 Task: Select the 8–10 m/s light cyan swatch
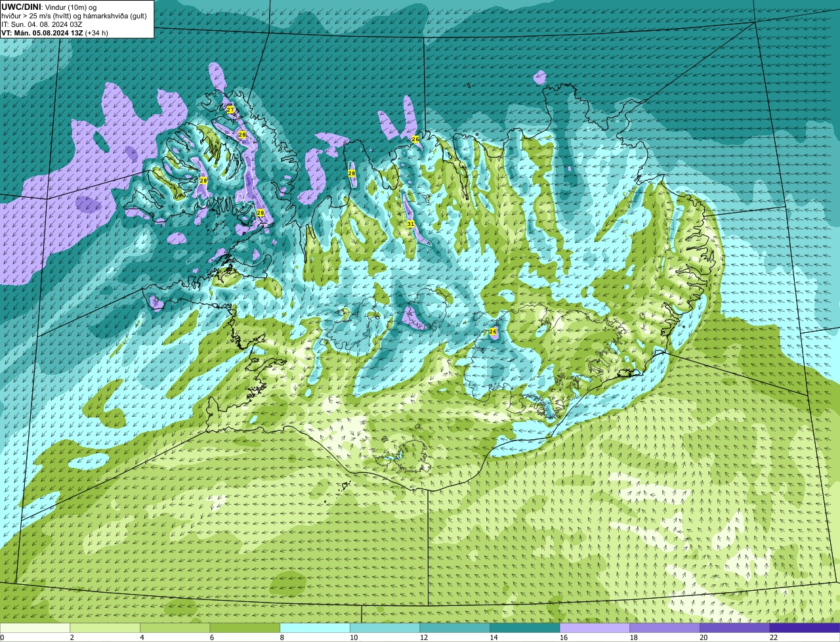pyautogui.click(x=315, y=628)
